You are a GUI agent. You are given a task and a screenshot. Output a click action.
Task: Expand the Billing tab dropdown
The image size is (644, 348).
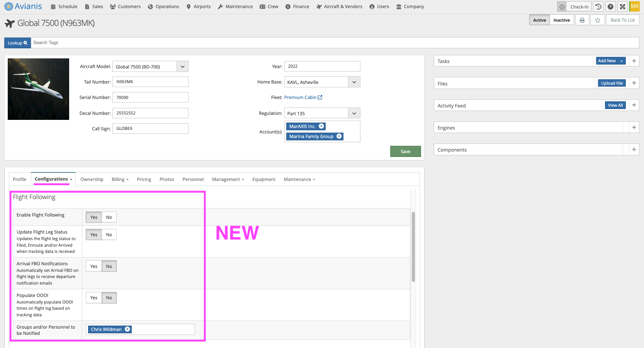[127, 180]
